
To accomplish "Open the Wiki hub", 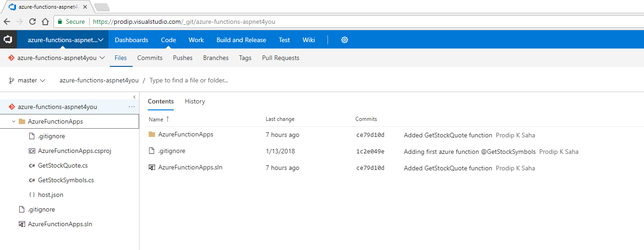I will [309, 40].
